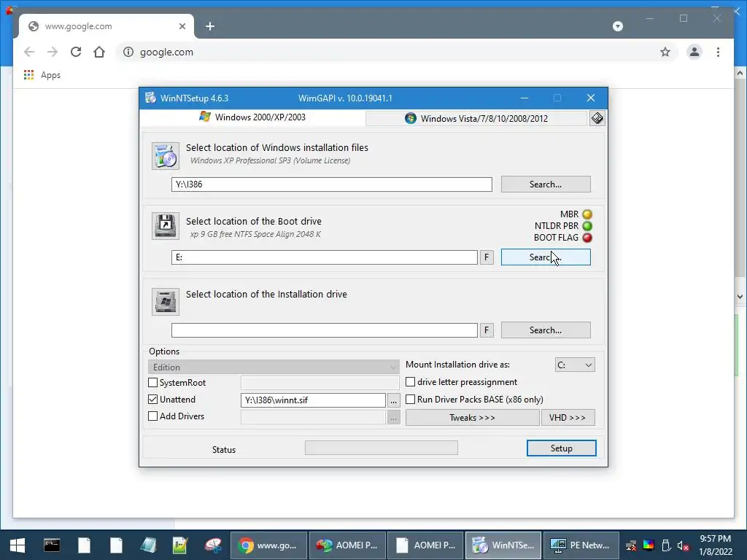Screen dimensions: 747x560
Task: Click Search for Boot drive
Action: [546, 257]
